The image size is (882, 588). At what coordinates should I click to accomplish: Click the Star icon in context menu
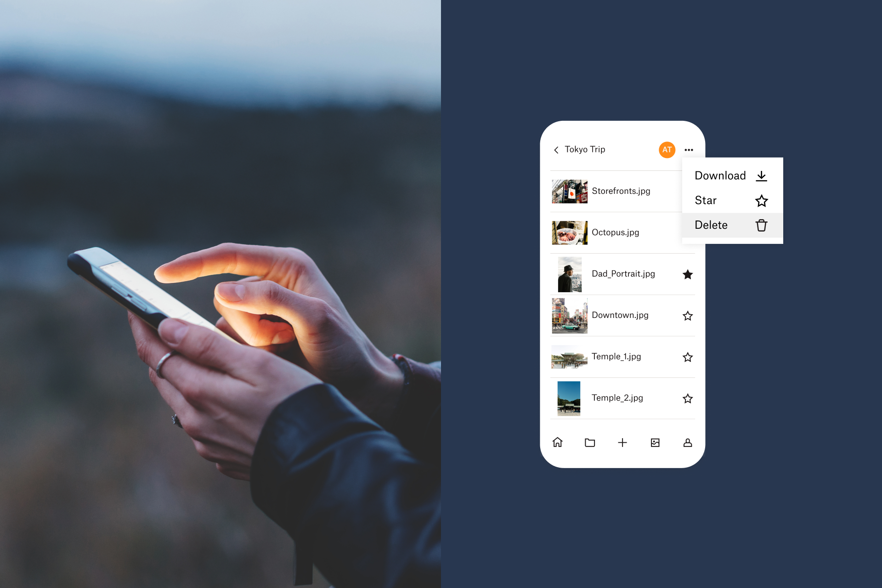[x=762, y=200]
